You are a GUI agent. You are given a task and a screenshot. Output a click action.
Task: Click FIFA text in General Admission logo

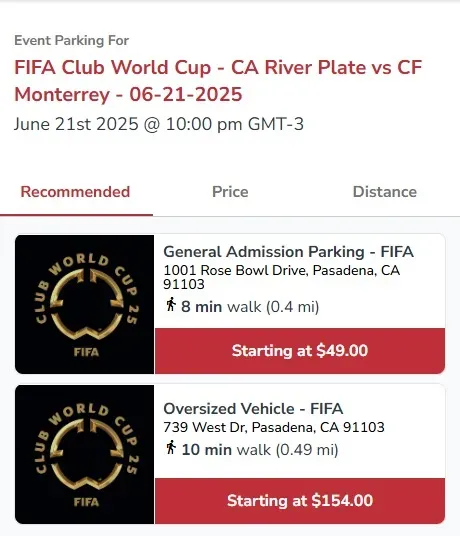coord(86,352)
